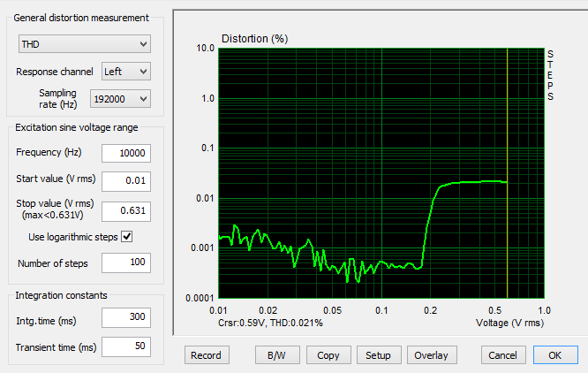Click the 0.0001 distortion axis value
The image size is (588, 373).
(200, 298)
